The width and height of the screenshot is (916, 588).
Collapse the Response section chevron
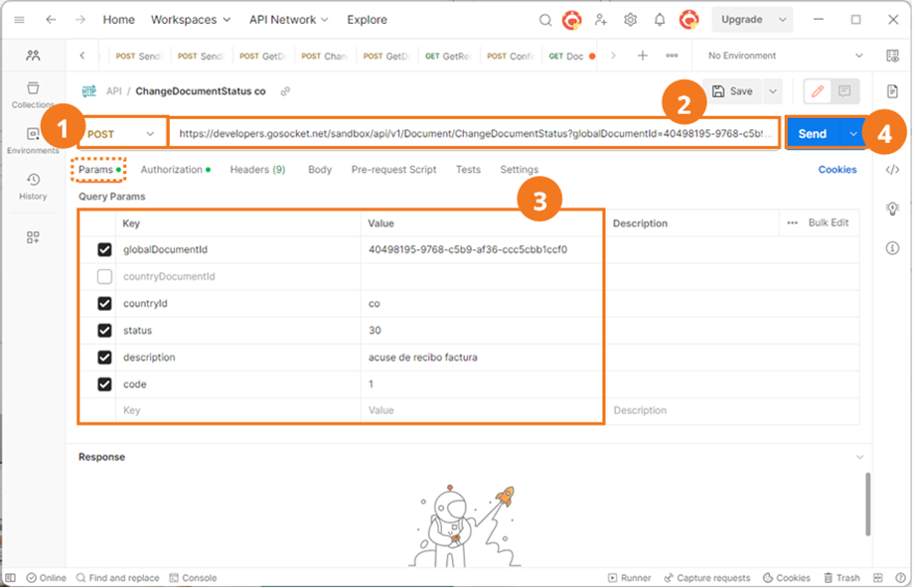tap(859, 457)
